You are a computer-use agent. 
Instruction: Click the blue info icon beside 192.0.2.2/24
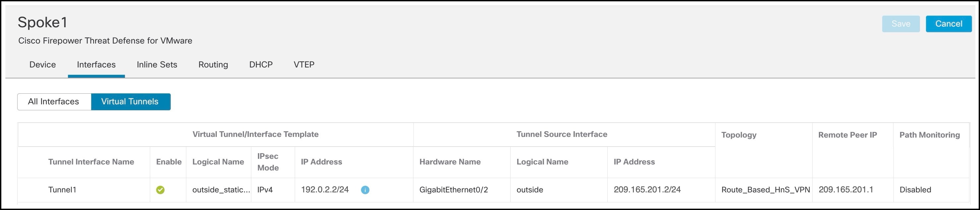pyautogui.click(x=365, y=190)
